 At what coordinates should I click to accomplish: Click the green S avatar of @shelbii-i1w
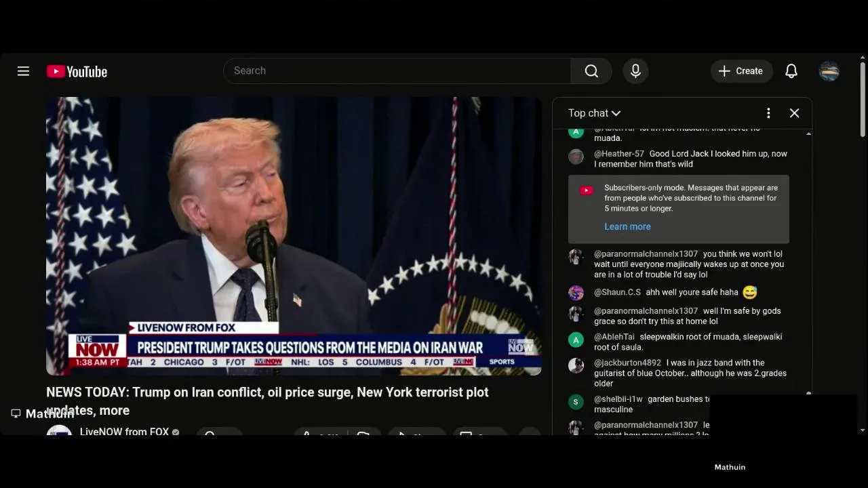[x=576, y=402]
